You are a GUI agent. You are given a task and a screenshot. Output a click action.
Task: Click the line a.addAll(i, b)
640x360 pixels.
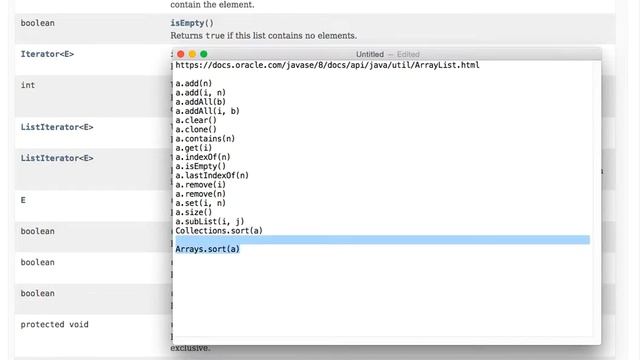[x=207, y=111]
